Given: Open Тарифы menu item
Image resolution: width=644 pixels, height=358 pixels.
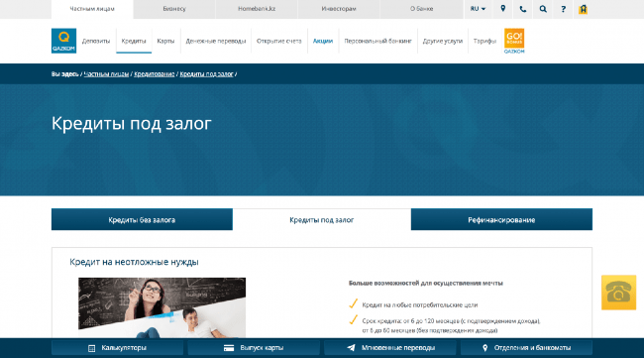Looking at the screenshot, I should (x=484, y=41).
